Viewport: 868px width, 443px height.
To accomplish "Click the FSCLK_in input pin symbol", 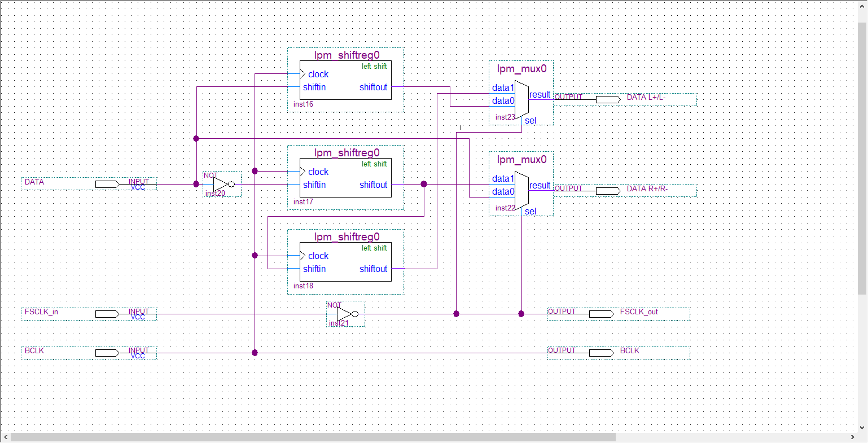I will [107, 314].
